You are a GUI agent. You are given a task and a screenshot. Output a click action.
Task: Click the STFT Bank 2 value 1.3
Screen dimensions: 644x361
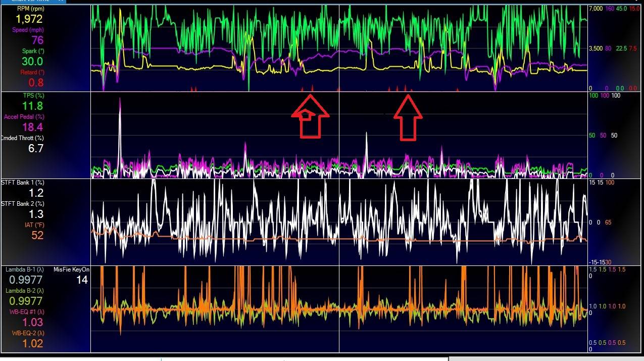(x=36, y=214)
